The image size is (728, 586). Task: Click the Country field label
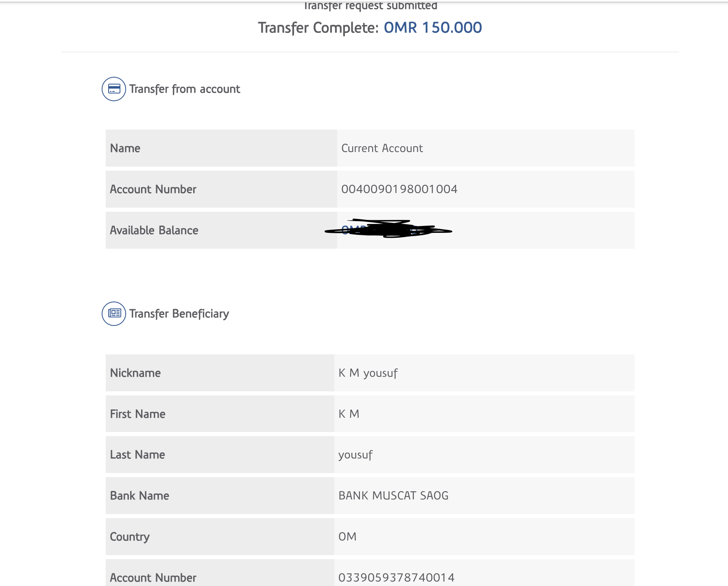point(130,537)
